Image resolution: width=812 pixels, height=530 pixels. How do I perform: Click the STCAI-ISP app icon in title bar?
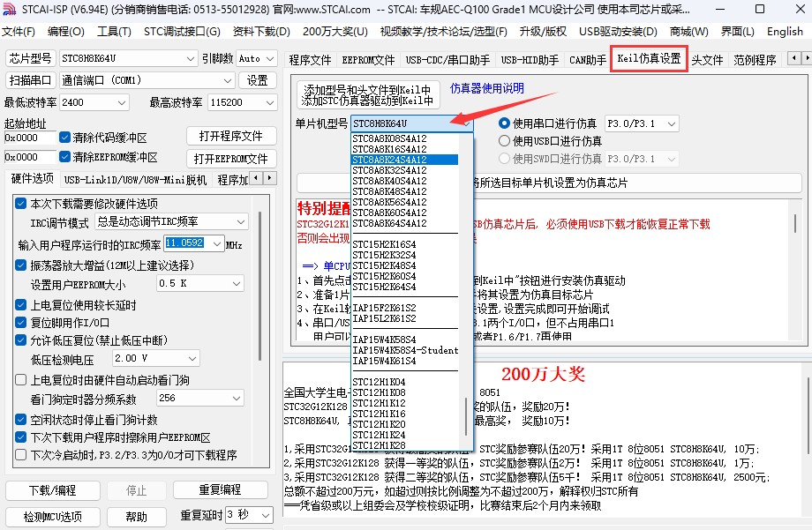click(9, 9)
